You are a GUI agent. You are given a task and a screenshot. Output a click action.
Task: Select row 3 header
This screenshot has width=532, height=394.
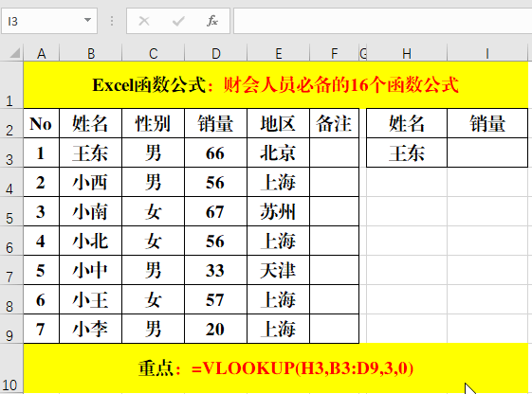[11, 152]
